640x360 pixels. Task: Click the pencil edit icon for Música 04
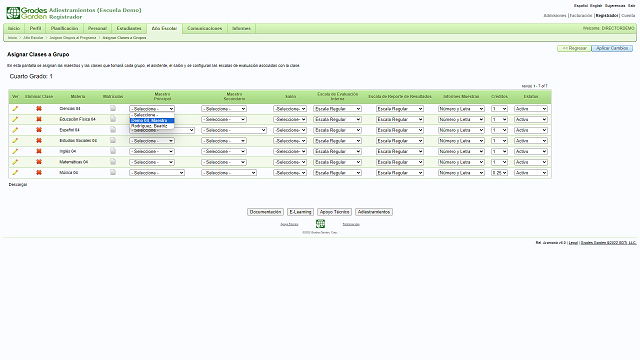15,172
